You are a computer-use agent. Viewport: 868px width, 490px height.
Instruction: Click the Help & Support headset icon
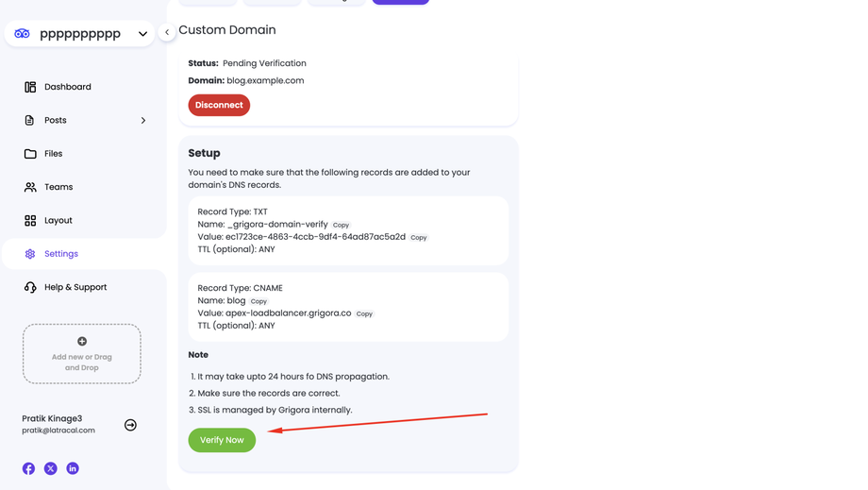[x=30, y=287]
